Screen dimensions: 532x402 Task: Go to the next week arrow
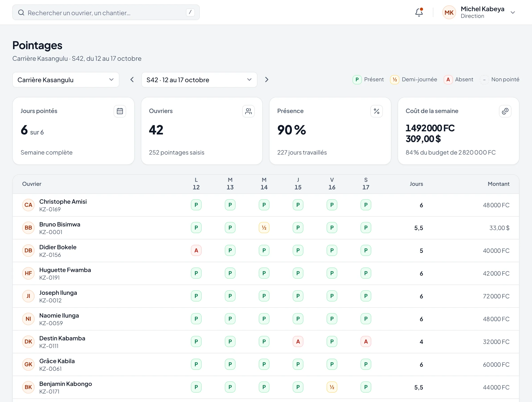point(267,80)
